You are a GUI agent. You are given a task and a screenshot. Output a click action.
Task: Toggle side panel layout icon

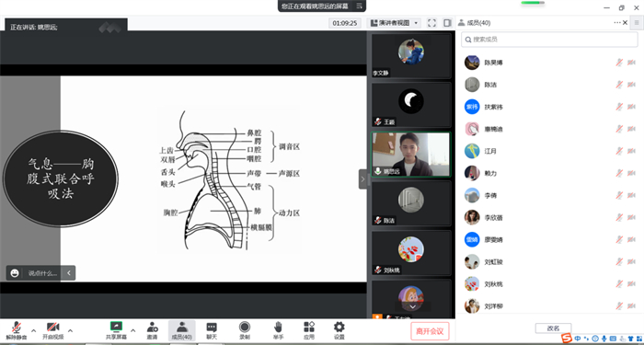click(447, 23)
